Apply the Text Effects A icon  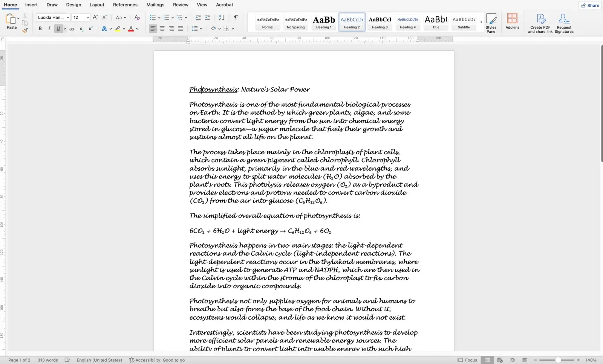tap(104, 29)
